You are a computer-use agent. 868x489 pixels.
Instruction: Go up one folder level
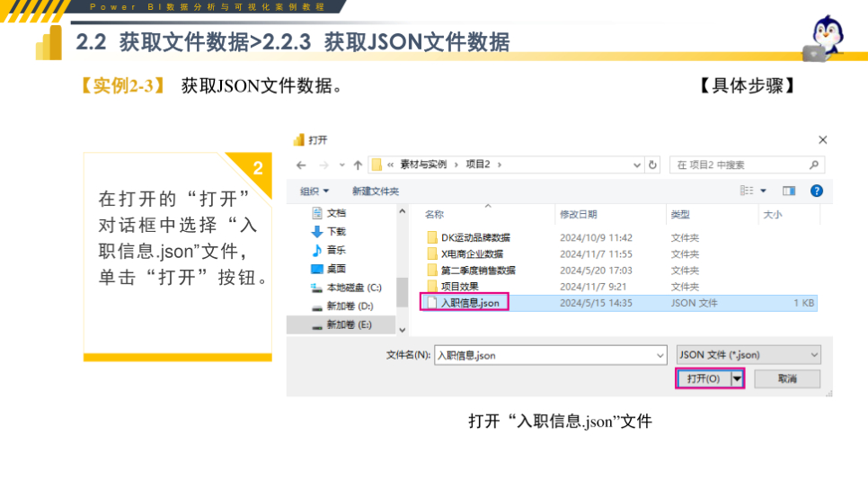358,165
